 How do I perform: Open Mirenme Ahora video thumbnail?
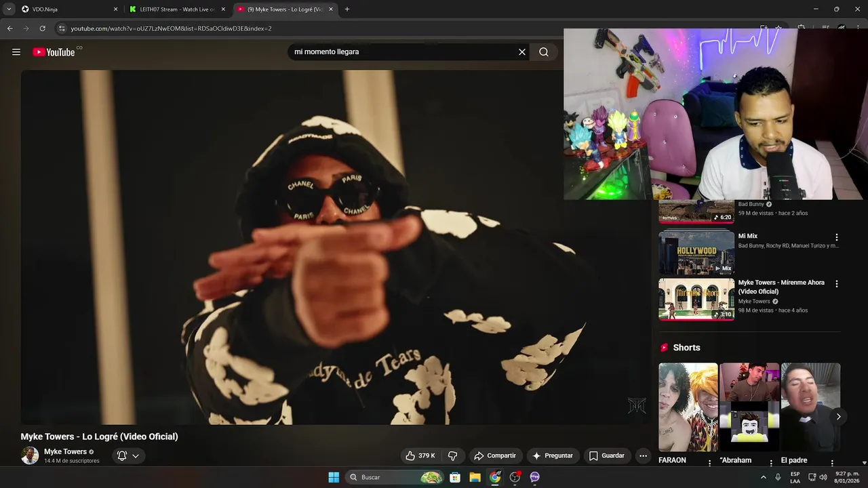click(696, 299)
